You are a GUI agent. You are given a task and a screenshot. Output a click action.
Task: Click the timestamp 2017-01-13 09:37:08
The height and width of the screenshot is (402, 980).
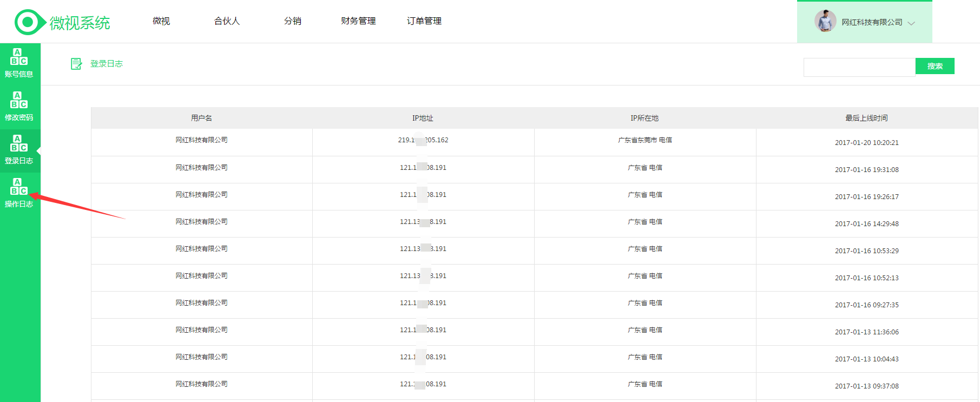pos(867,386)
